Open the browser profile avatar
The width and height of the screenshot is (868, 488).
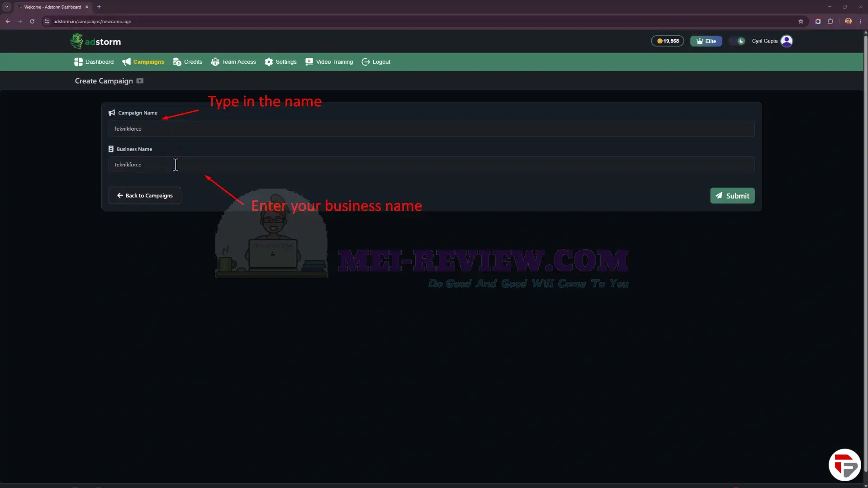pos(848,21)
